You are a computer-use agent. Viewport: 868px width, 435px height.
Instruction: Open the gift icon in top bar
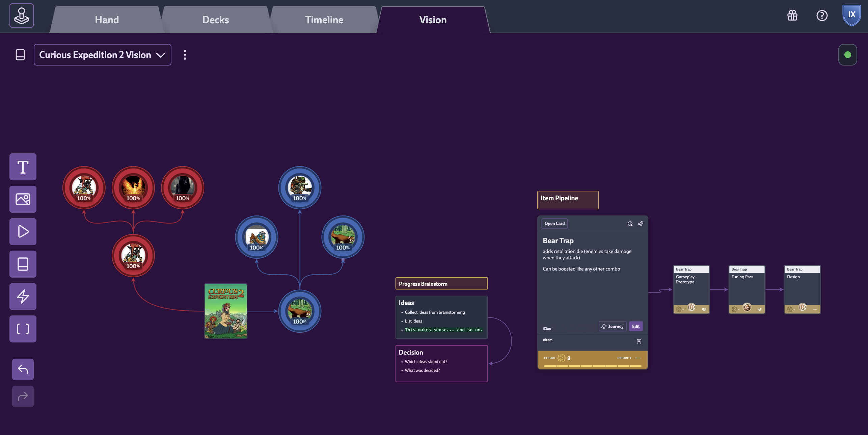tap(792, 16)
